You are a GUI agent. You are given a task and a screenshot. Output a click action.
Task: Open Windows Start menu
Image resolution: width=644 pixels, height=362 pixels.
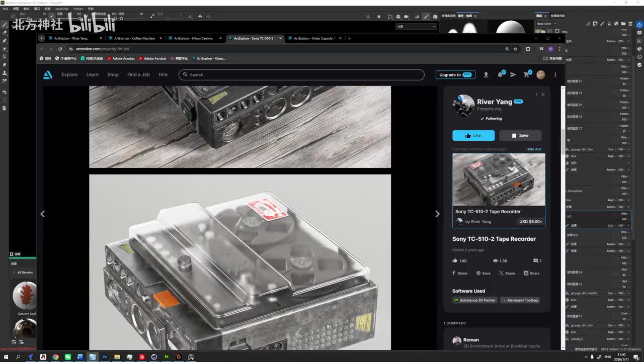coord(6,357)
